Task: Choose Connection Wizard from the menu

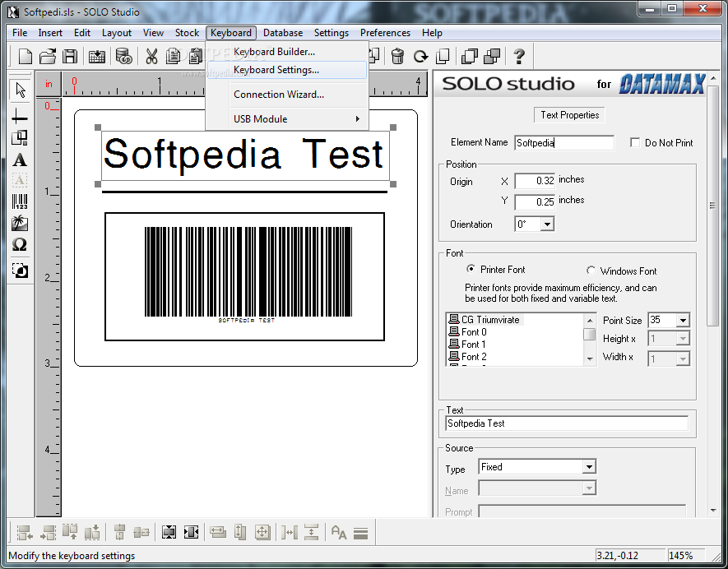Action: click(287, 95)
